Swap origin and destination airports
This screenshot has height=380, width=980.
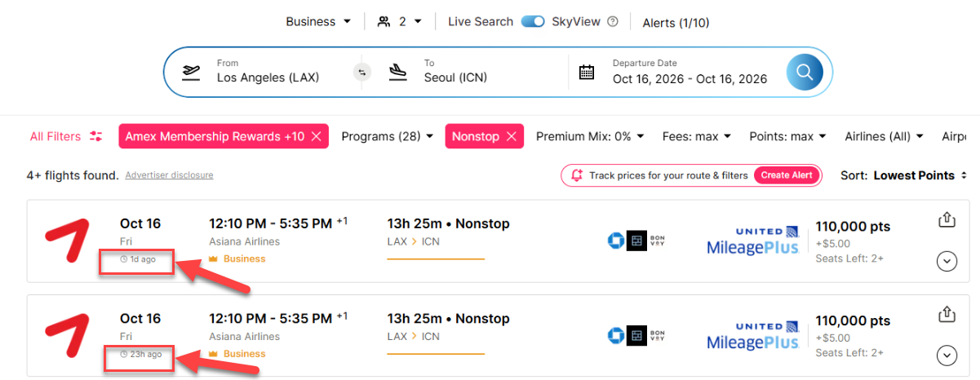(362, 73)
